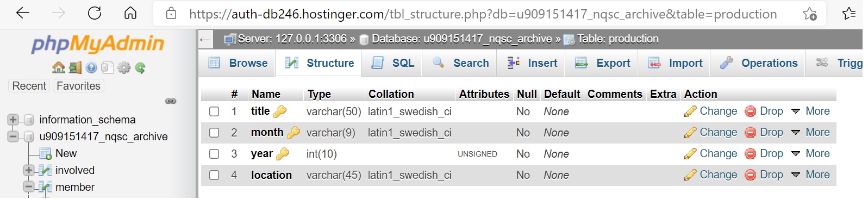The width and height of the screenshot is (868, 199).
Task: Click the green reload navigation panel icon
Action: click(140, 68)
